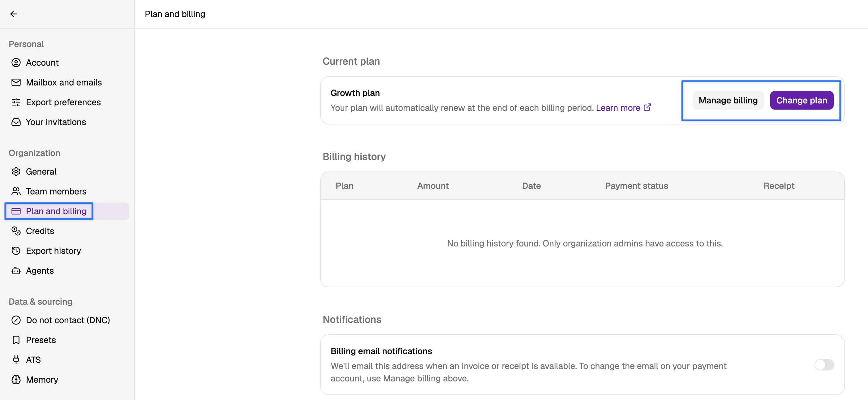Image resolution: width=868 pixels, height=400 pixels.
Task: Open the Agents section
Action: (67, 271)
